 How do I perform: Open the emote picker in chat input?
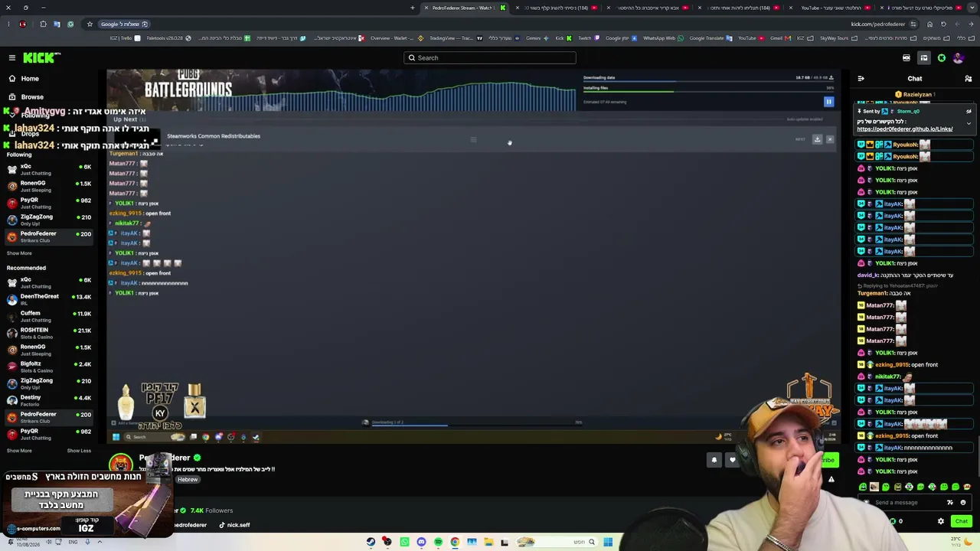coord(963,503)
